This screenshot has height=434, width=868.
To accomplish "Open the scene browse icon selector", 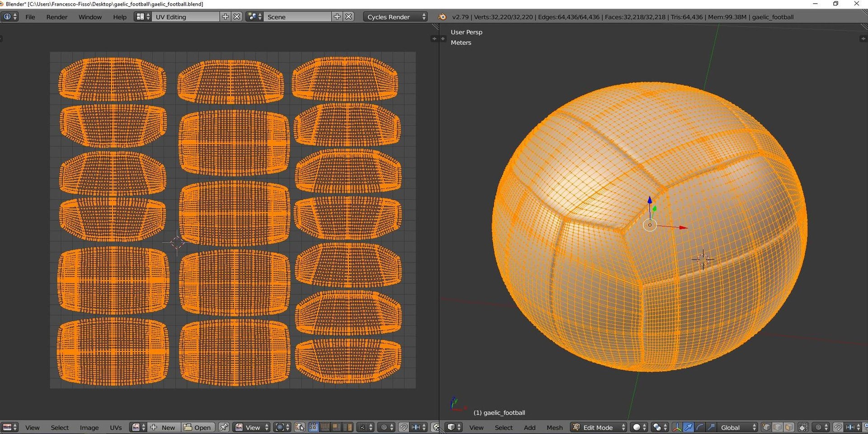I will click(255, 17).
